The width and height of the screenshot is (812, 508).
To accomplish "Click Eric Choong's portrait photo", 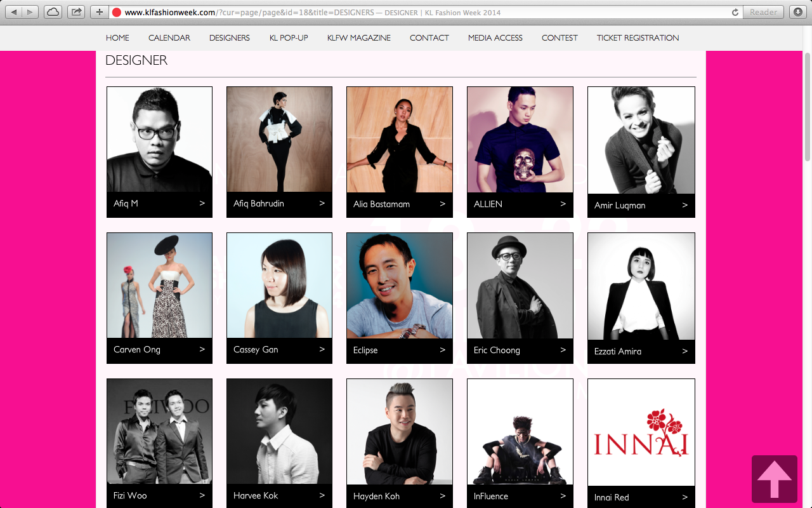I will [x=520, y=286].
